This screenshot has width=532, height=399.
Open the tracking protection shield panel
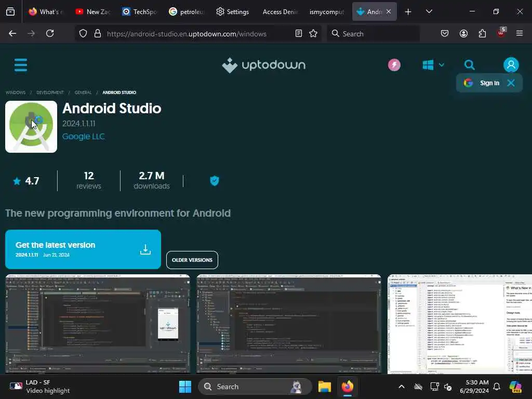coord(83,33)
